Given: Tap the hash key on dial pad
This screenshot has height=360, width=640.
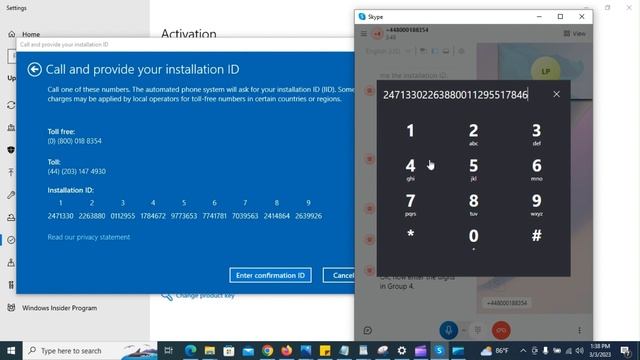Looking at the screenshot, I should coord(536,235).
